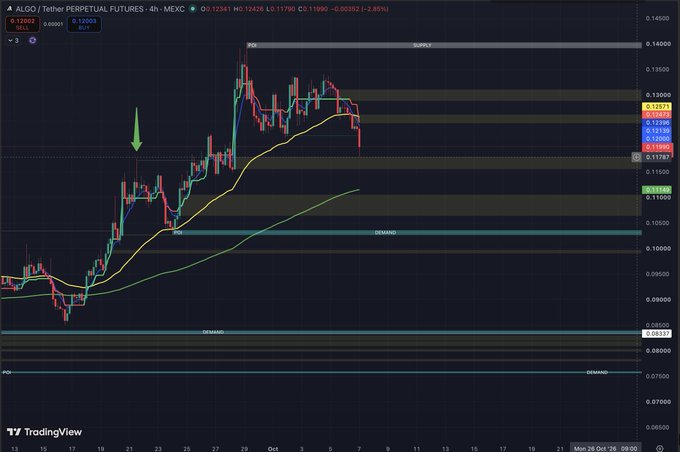Click the plus icon at price 0.11787
Image resolution: width=680 pixels, height=452 pixels.
click(636, 157)
